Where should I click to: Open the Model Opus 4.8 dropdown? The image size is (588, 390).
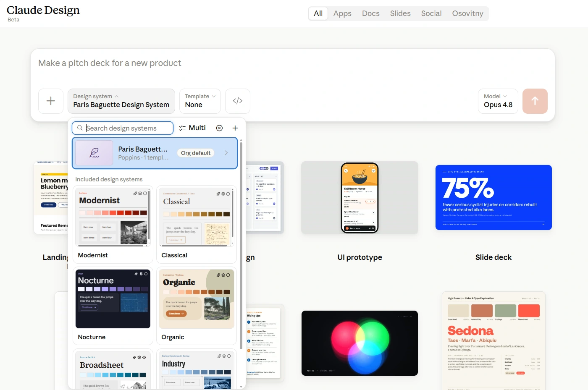click(x=498, y=101)
